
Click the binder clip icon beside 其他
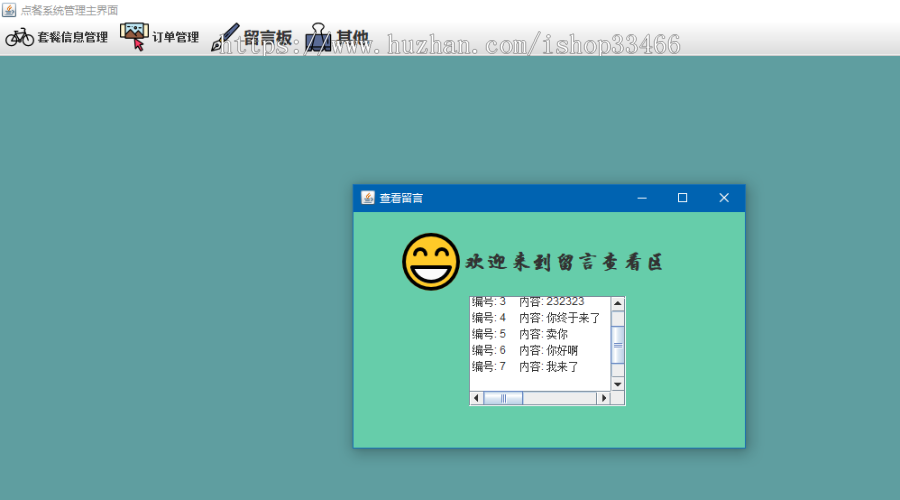coord(318,38)
